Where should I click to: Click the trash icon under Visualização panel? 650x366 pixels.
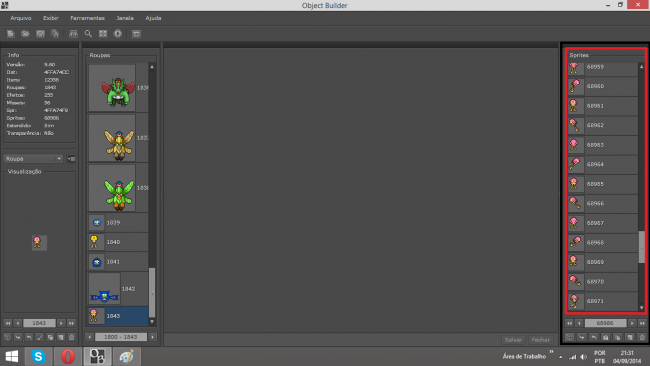tap(71, 337)
